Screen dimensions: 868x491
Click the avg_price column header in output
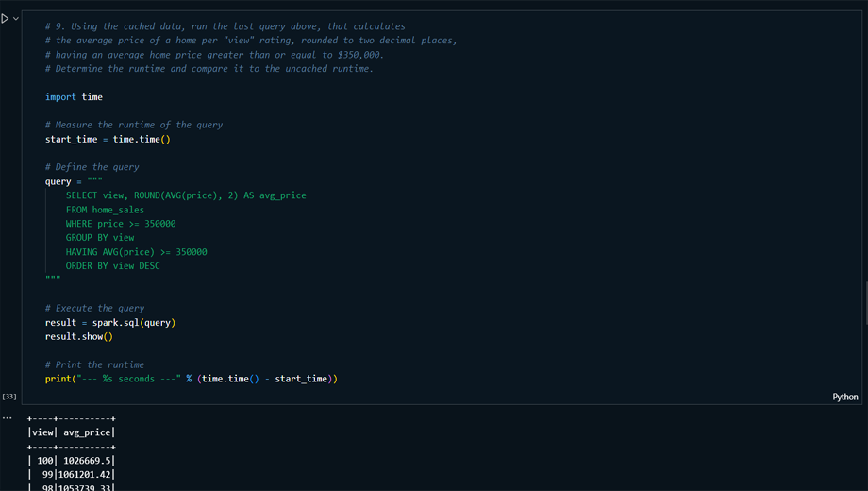pyautogui.click(x=87, y=432)
